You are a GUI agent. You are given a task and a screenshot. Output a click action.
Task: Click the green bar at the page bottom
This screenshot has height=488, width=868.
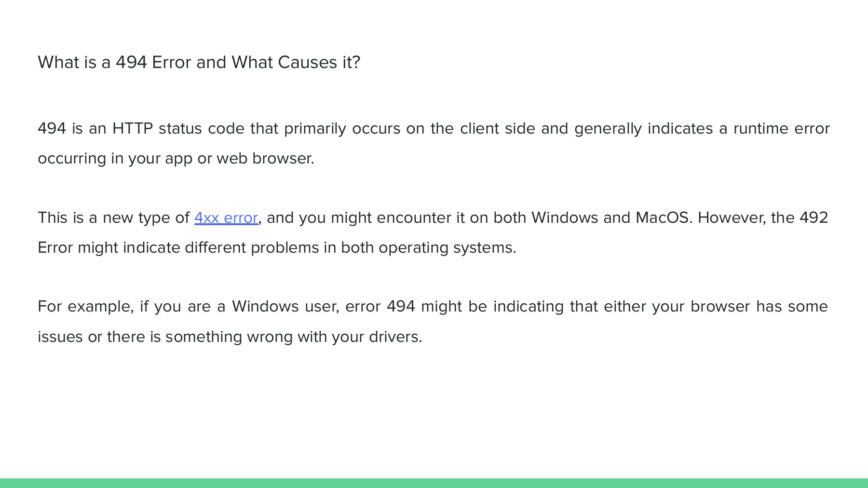tap(434, 483)
